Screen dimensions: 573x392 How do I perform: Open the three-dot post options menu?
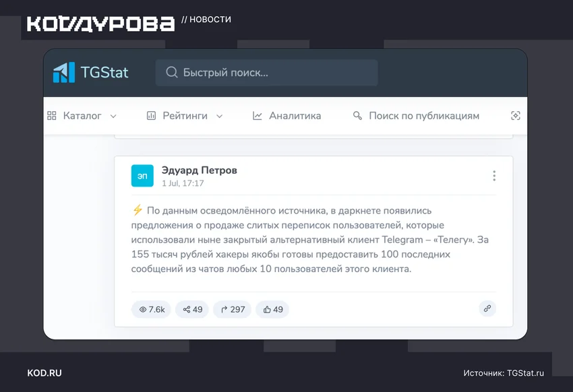(x=494, y=176)
